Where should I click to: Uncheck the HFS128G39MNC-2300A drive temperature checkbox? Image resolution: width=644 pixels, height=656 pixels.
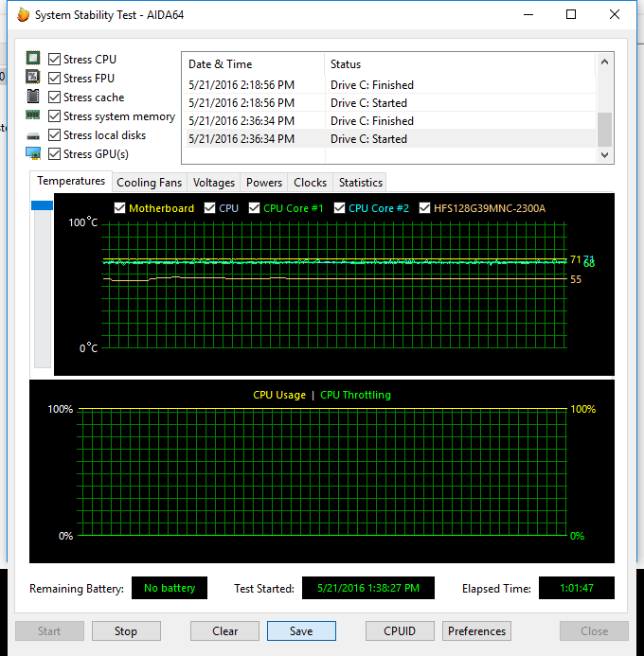pyautogui.click(x=424, y=208)
